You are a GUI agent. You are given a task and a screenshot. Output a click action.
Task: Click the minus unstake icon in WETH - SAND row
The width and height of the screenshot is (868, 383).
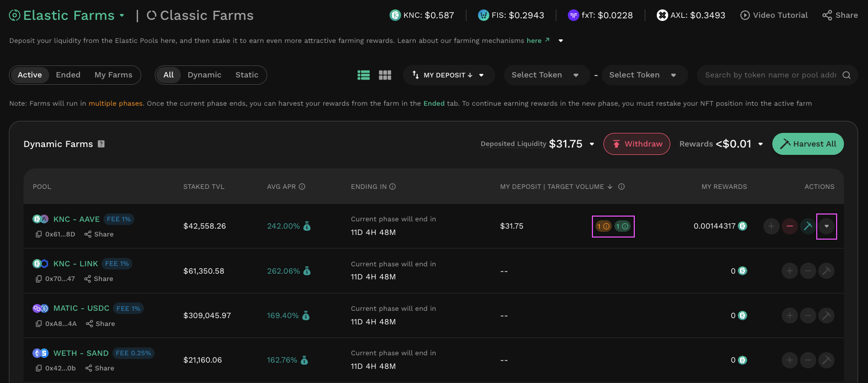coord(808,360)
